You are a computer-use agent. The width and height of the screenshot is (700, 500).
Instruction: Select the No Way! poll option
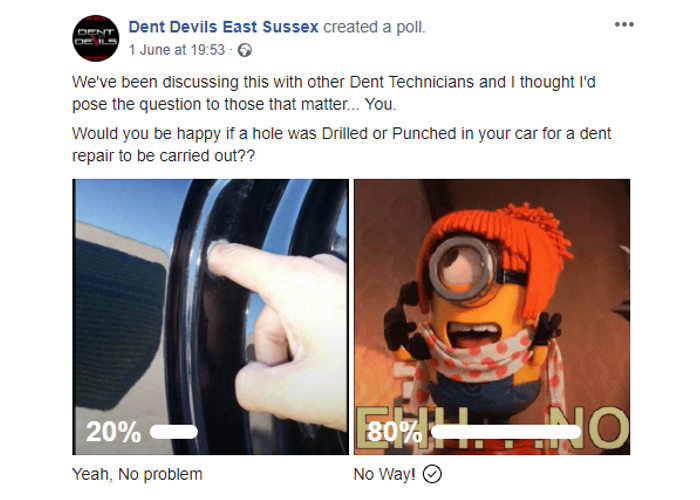(x=384, y=474)
